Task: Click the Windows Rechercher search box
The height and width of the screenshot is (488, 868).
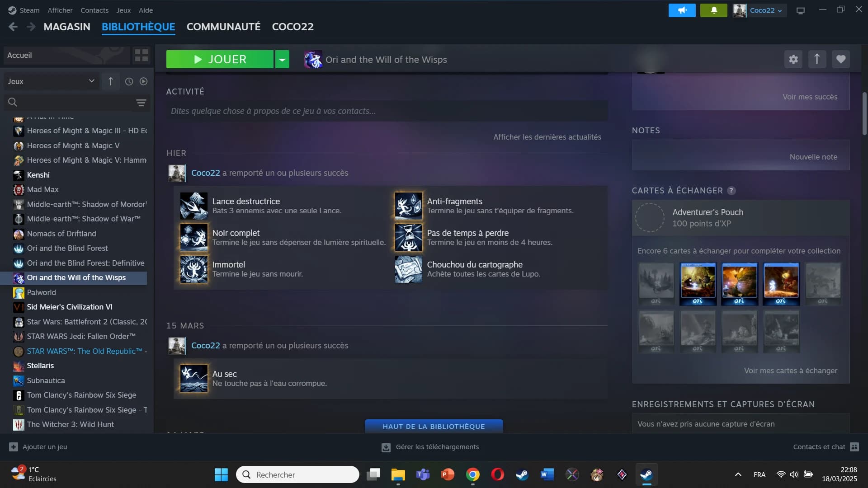Action: 297,474
